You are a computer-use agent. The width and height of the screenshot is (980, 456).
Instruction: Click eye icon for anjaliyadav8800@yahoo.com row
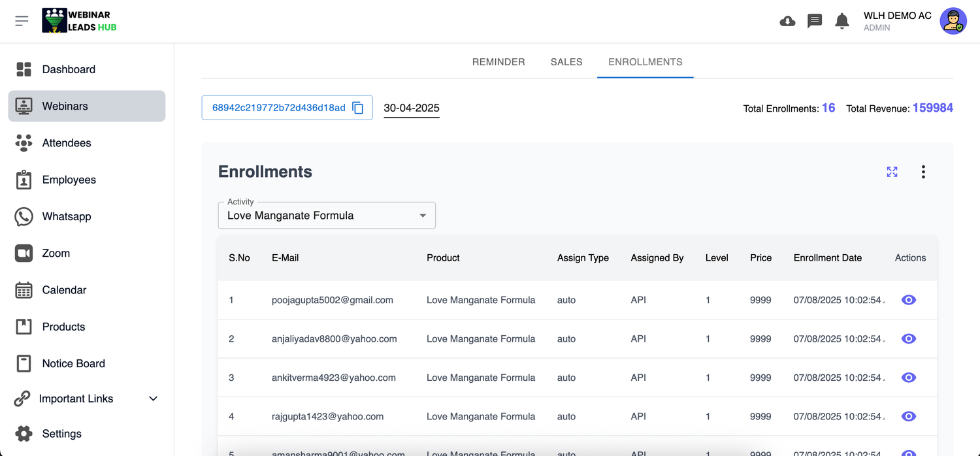coord(908,338)
